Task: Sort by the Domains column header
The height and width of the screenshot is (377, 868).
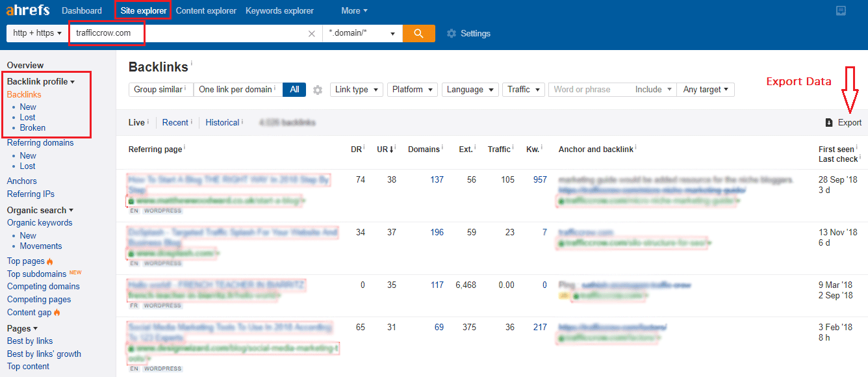Action: (425, 149)
